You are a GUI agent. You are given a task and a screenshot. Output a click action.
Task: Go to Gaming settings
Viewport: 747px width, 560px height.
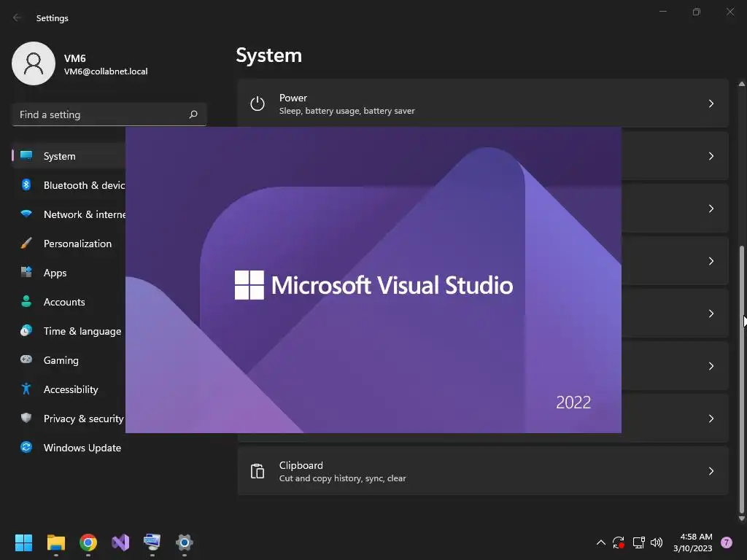(69, 360)
